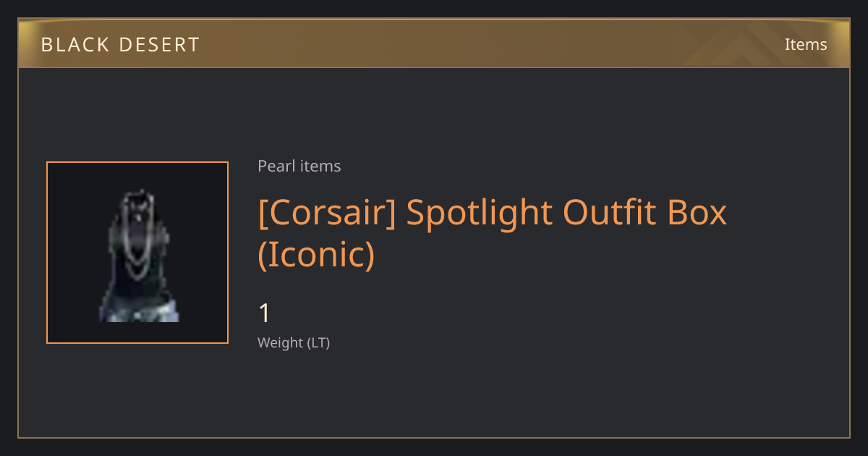Screen dimensions: 868x456
Task: Click the word DESERT in the header
Action: [x=156, y=45]
